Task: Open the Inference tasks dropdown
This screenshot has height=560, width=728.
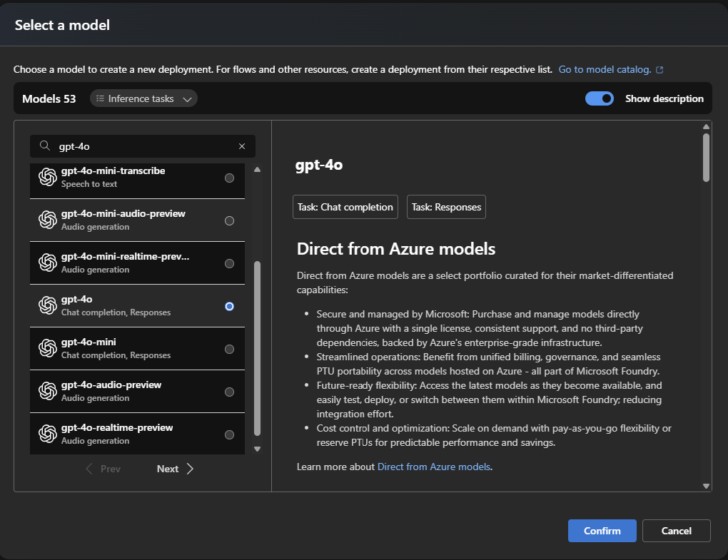Action: (x=143, y=99)
